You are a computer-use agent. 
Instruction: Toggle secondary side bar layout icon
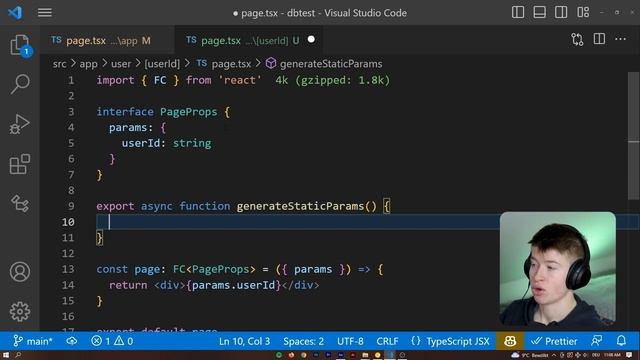click(x=561, y=12)
